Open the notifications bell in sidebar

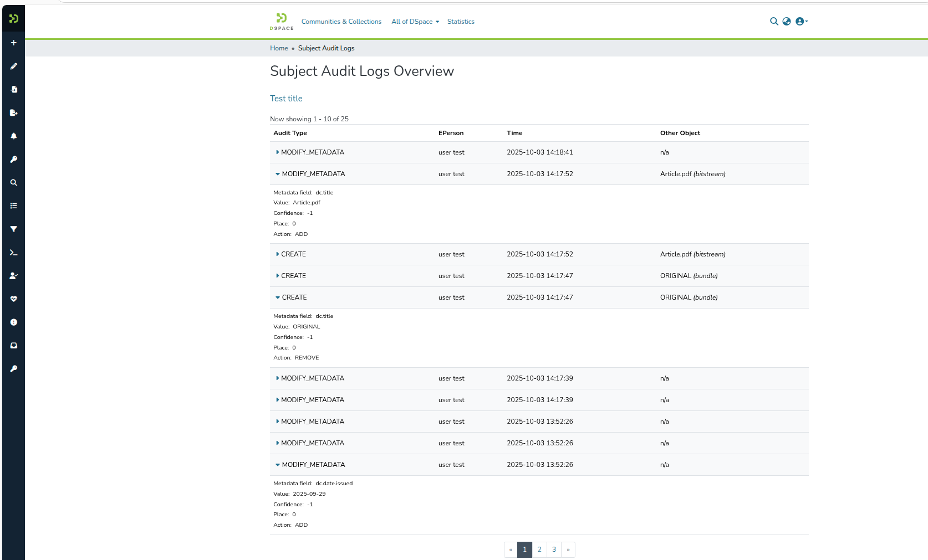click(x=14, y=136)
